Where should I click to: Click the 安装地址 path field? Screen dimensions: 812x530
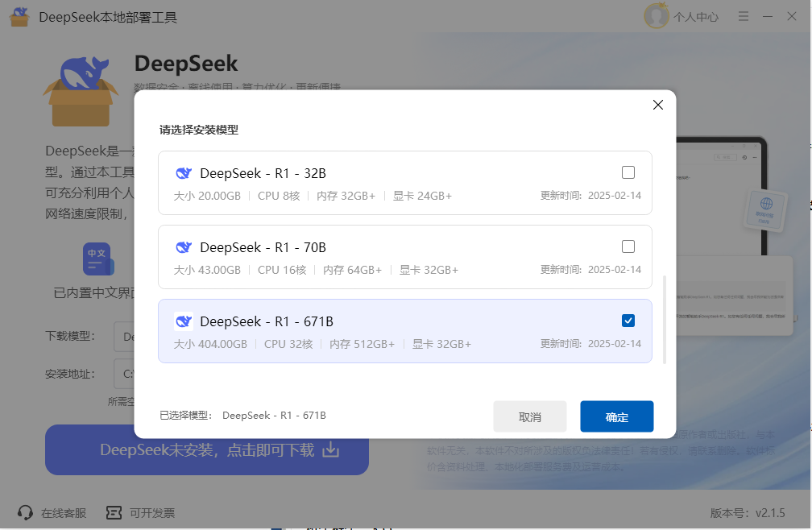[x=124, y=374]
